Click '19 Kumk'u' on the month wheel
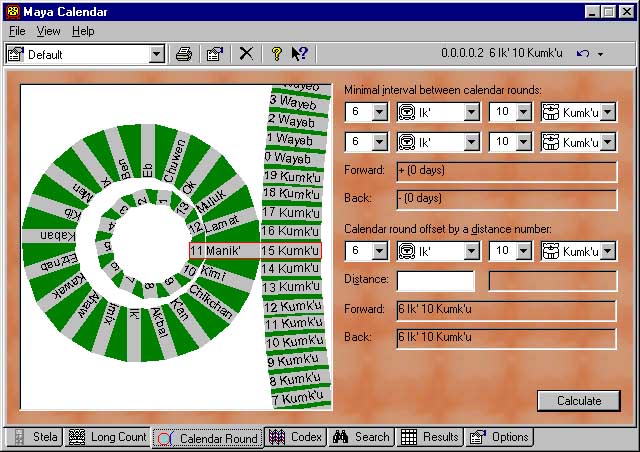The height and width of the screenshot is (452, 640). [292, 176]
